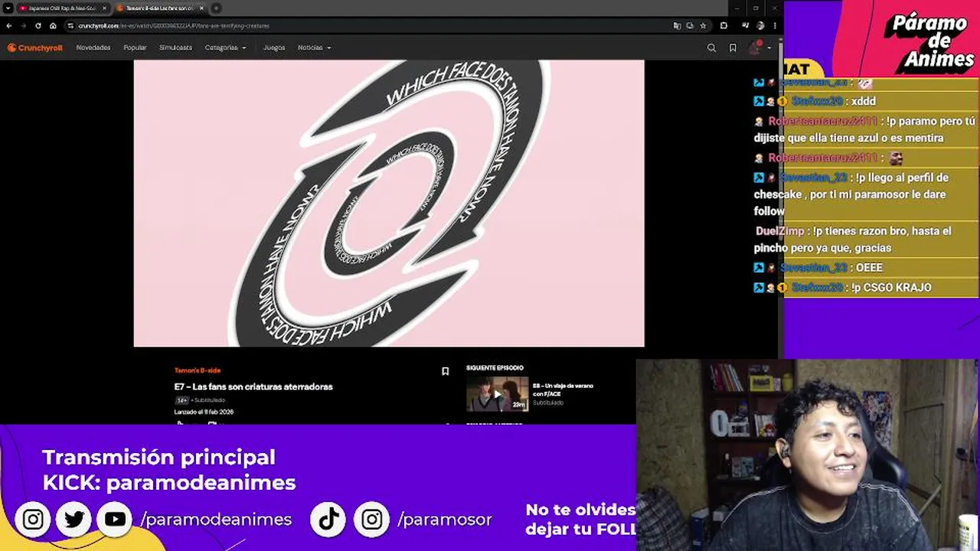Select the Lanzado el 11 feb 2026 text
Screen dimensions: 980x551
(x=204, y=412)
